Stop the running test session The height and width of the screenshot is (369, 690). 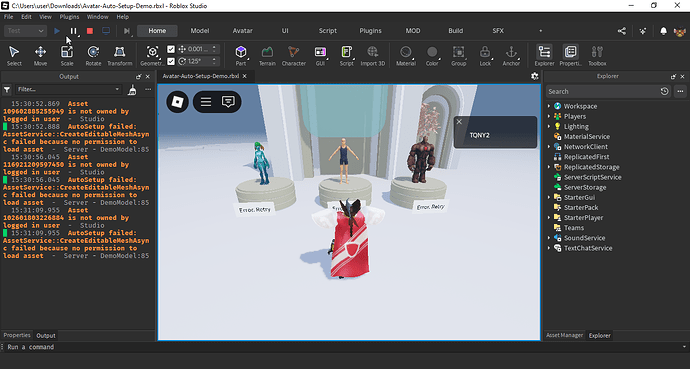pos(90,31)
